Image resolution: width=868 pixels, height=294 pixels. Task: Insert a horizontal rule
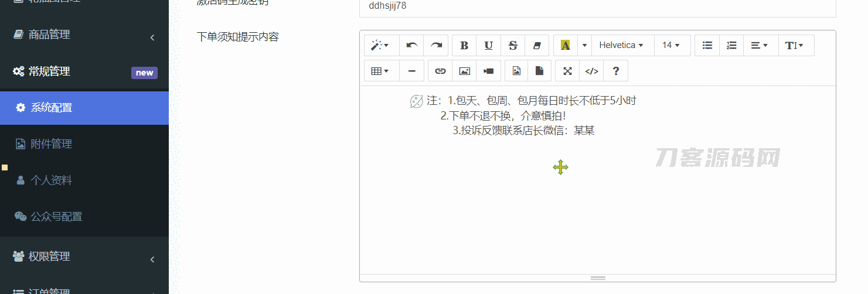[411, 71]
